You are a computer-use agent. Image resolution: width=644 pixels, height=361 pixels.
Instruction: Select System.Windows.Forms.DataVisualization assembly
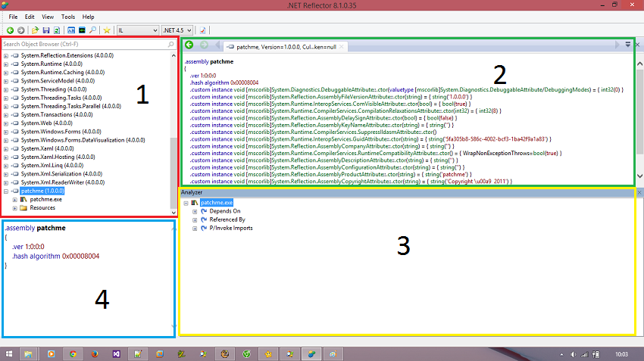click(x=83, y=140)
